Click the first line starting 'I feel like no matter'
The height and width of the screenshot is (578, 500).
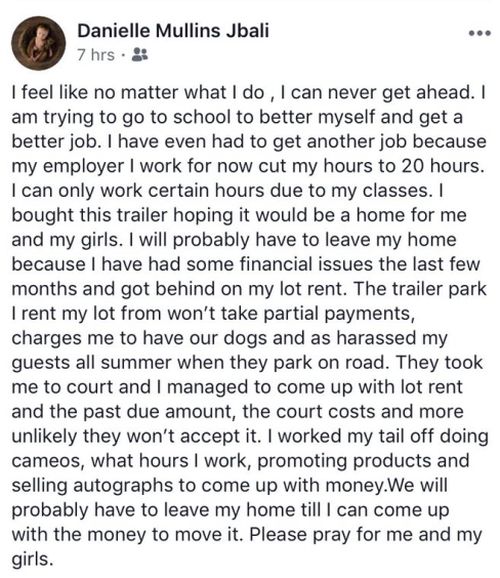[x=249, y=93]
